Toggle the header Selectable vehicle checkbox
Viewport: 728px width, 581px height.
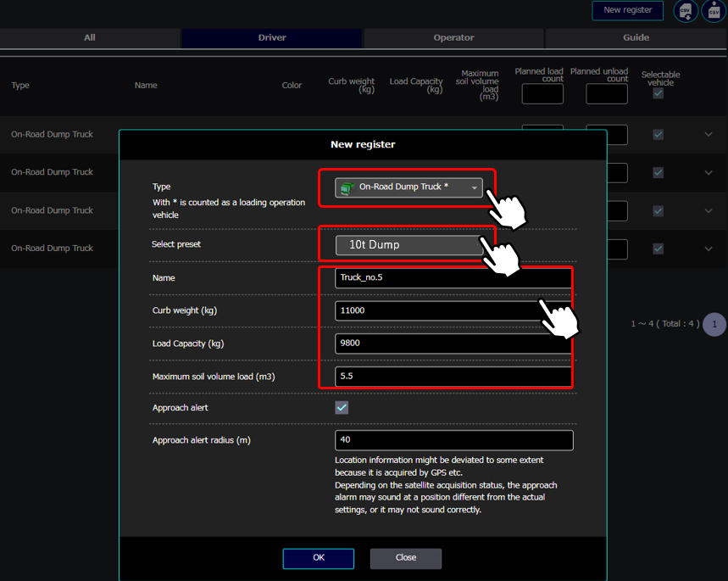658,94
